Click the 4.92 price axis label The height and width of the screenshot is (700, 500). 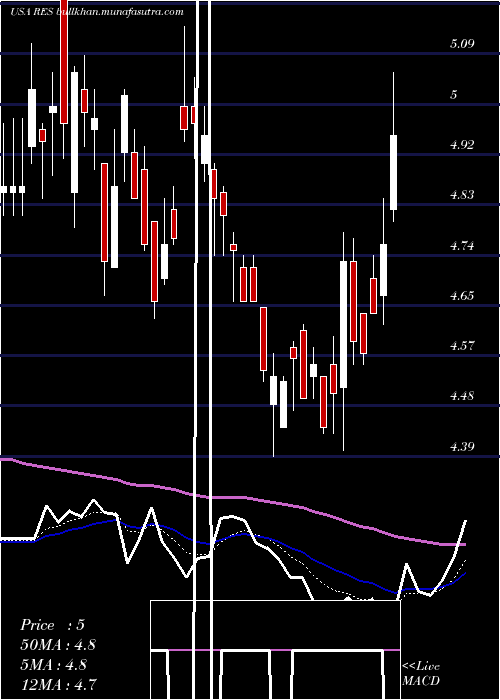(462, 145)
